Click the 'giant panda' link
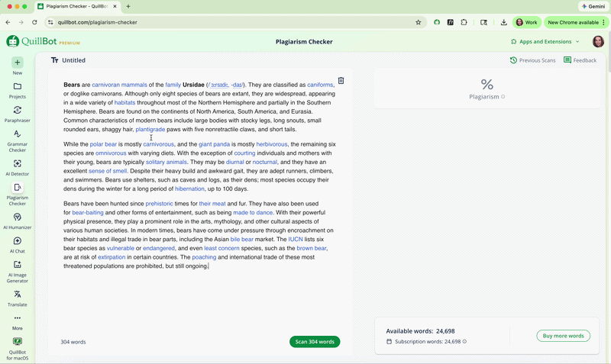Viewport: 611px width, 364px height. [215, 144]
